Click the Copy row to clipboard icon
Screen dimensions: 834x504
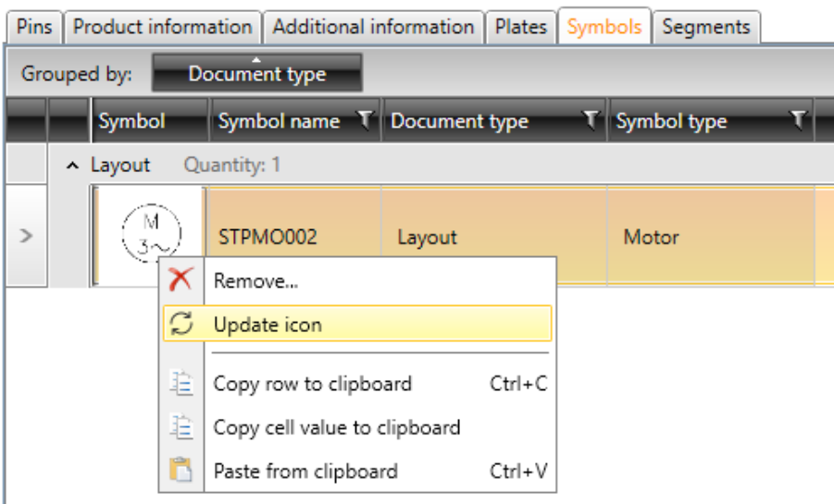tap(181, 383)
